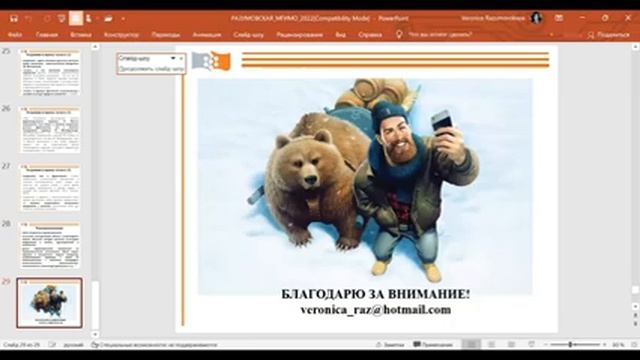Close the floating Слайд-шоу toolbar

[x=181, y=58]
